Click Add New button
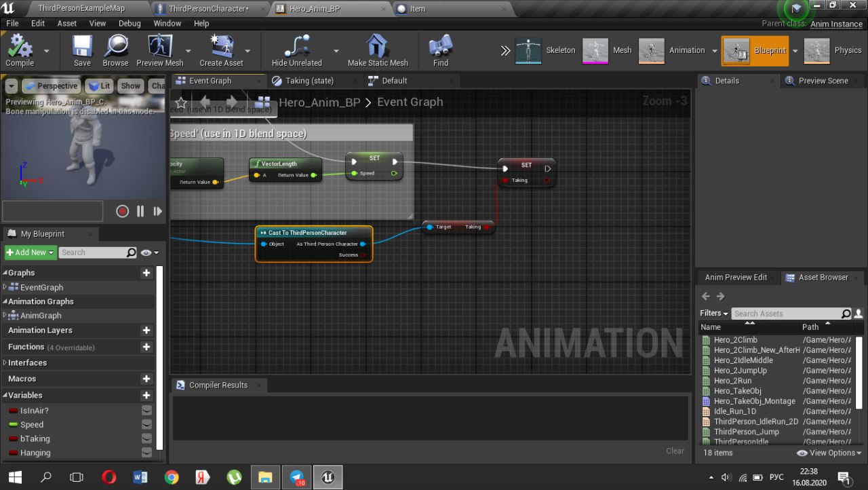The width and height of the screenshot is (868, 490). point(30,252)
